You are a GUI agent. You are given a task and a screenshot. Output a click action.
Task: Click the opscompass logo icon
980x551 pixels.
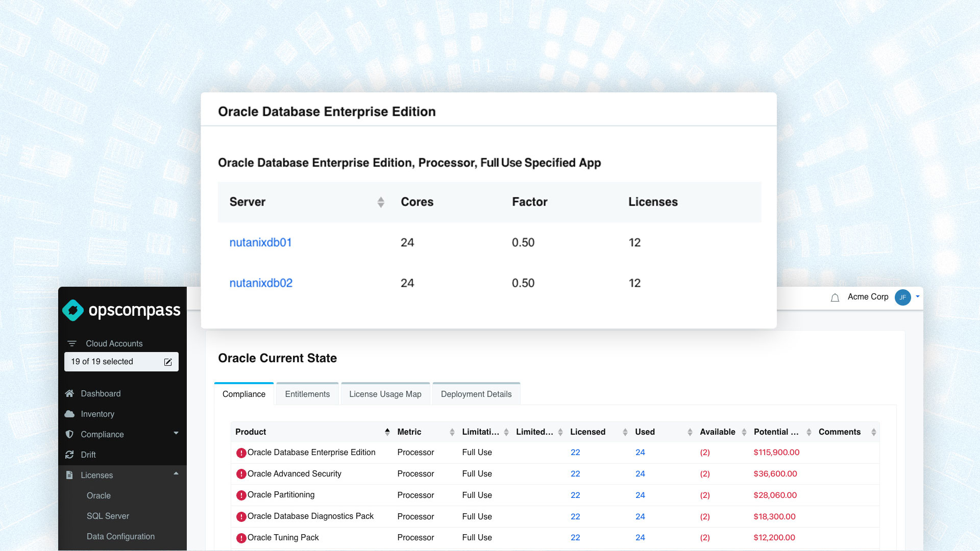[x=73, y=310]
